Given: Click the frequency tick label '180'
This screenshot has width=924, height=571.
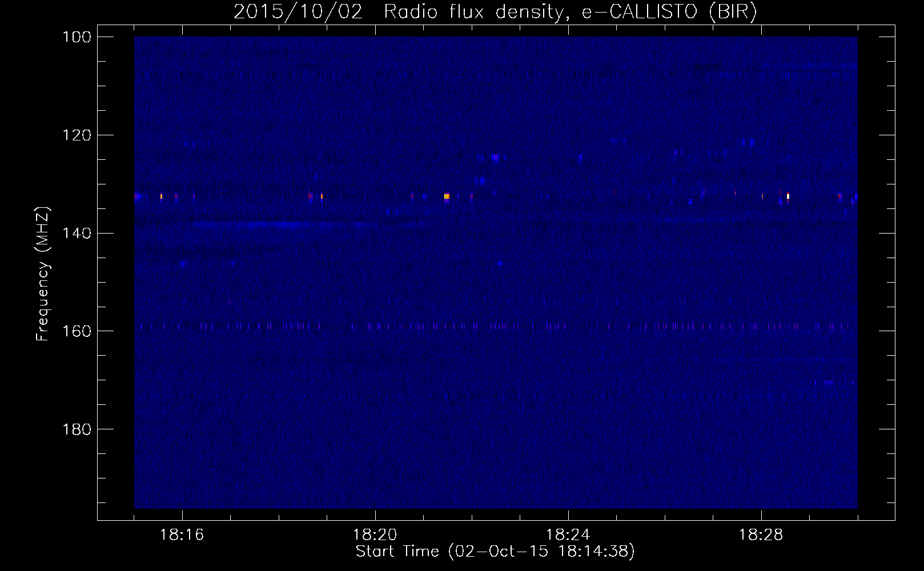Looking at the screenshot, I should click(78, 429).
